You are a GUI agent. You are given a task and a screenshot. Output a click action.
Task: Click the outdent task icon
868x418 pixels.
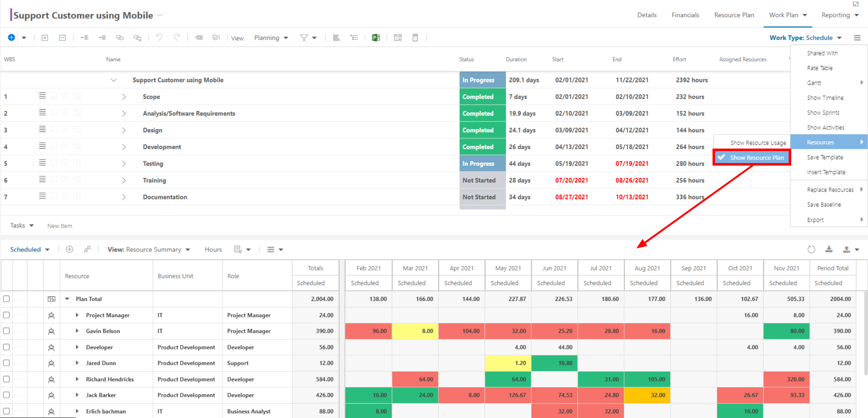point(85,37)
